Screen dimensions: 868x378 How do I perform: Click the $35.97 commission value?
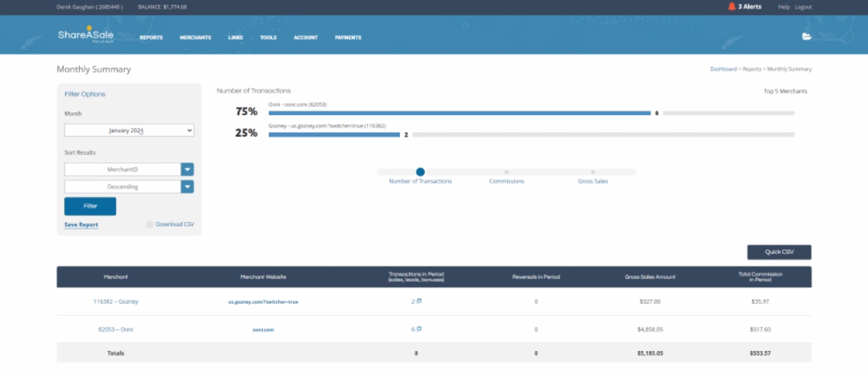pos(760,302)
